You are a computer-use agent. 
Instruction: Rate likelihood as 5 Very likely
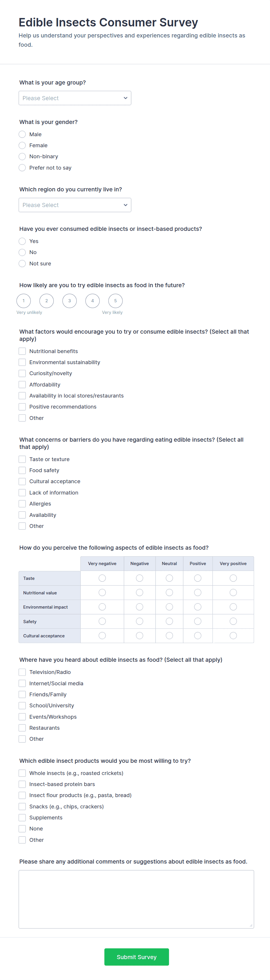[x=116, y=301]
